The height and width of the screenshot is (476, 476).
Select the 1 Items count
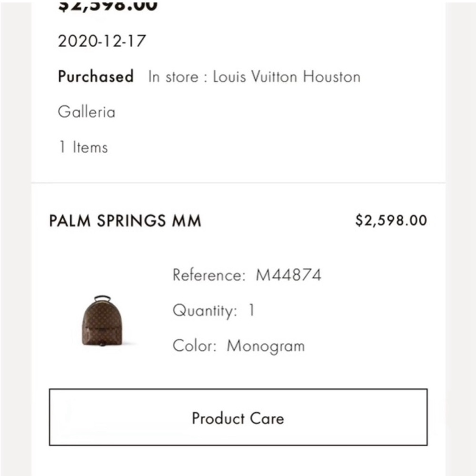[x=83, y=147]
